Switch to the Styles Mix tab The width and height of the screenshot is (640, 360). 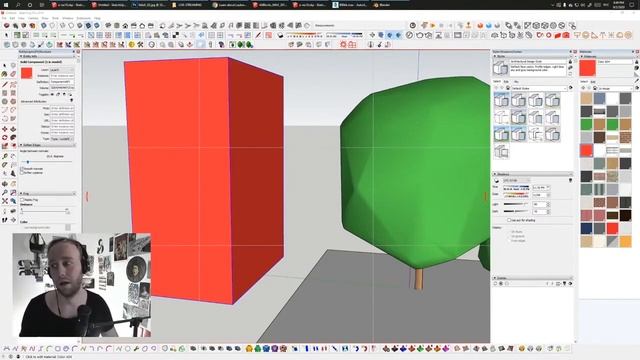pos(516,82)
